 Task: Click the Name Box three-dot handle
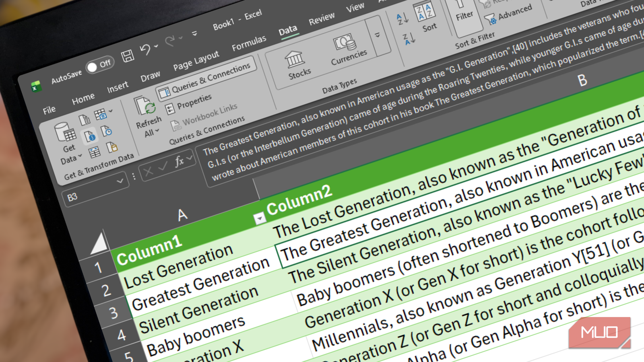click(x=134, y=177)
